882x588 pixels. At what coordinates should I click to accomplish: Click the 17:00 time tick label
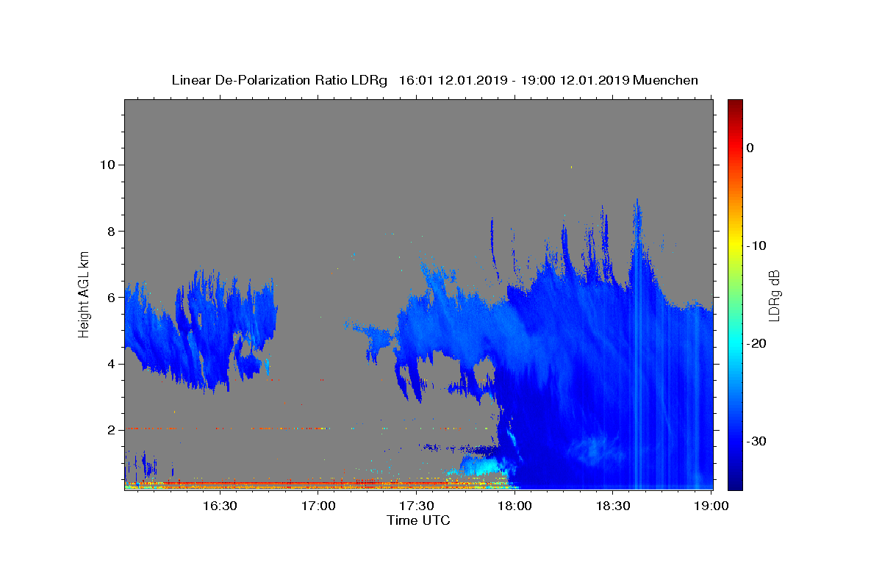pyautogui.click(x=318, y=506)
